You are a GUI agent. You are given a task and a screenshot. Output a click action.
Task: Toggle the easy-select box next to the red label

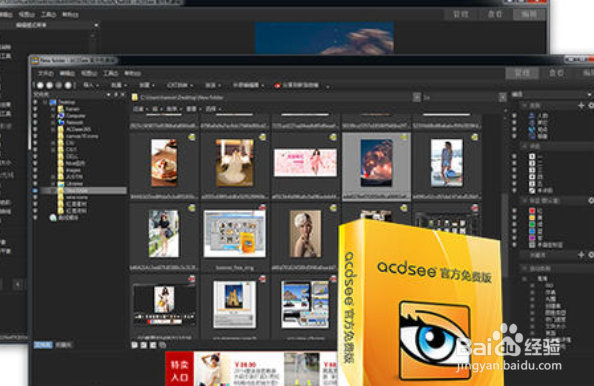[x=514, y=211]
